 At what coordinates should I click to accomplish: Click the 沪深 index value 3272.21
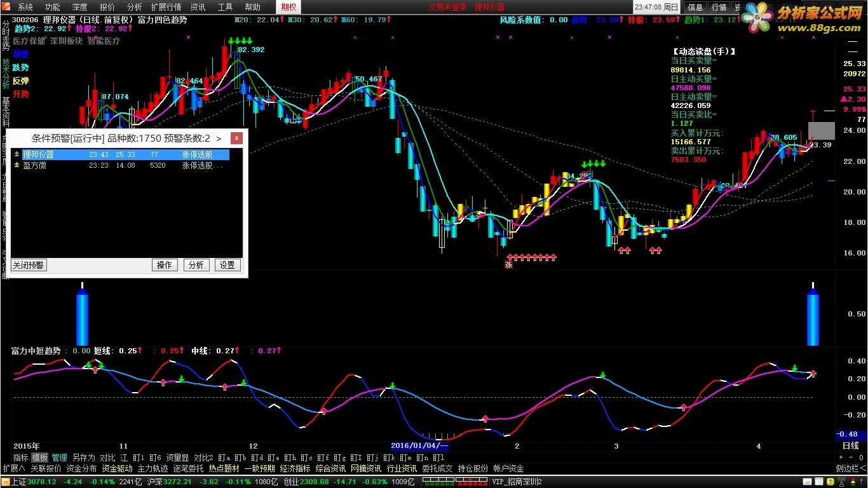pos(179,482)
